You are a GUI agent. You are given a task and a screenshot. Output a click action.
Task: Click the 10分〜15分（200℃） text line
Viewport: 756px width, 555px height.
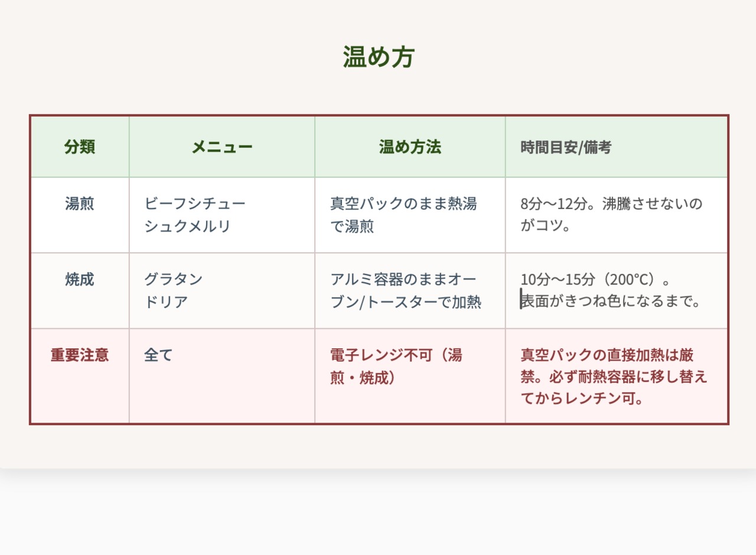click(x=595, y=279)
